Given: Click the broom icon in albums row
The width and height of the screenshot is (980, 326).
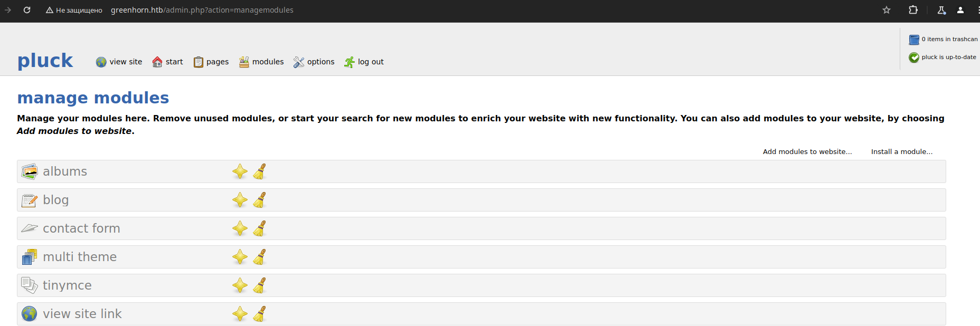Looking at the screenshot, I should click(x=259, y=171).
